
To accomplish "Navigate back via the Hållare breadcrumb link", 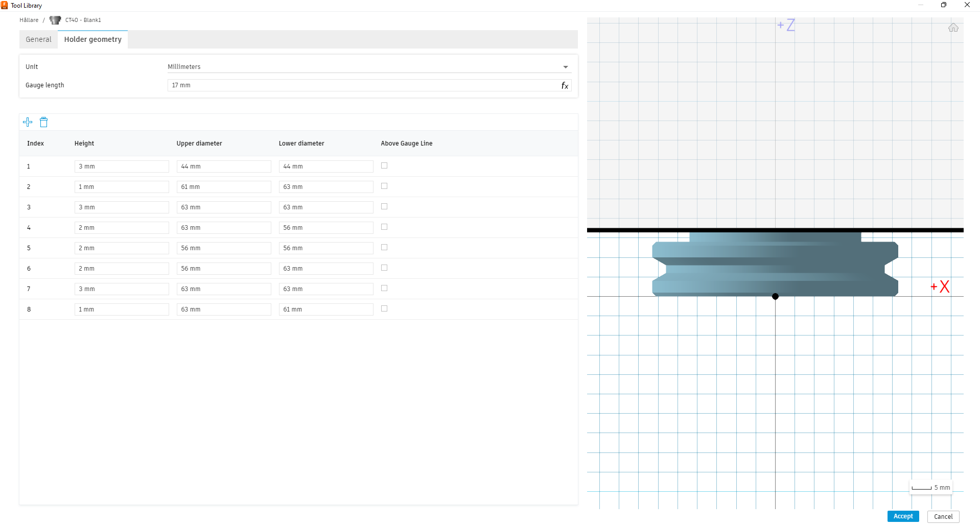I will [29, 20].
